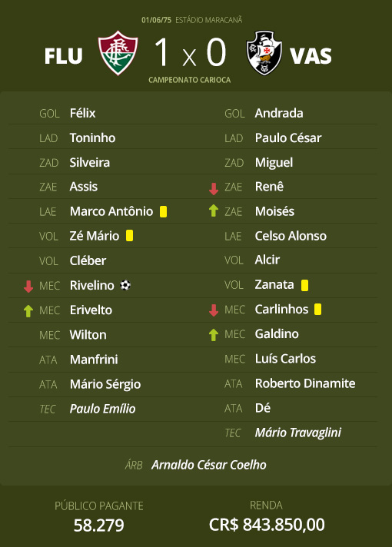Viewport: 392px width, 547px height.
Task: Click the goal ball icon beside Rivelino
Action: tap(125, 285)
